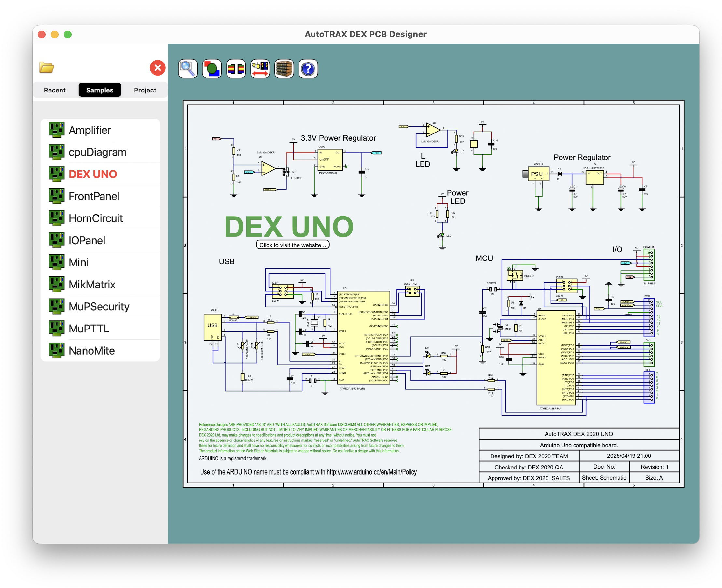This screenshot has height=588, width=722.
Task: Click the 'I/O' section label
Action: 617,249
